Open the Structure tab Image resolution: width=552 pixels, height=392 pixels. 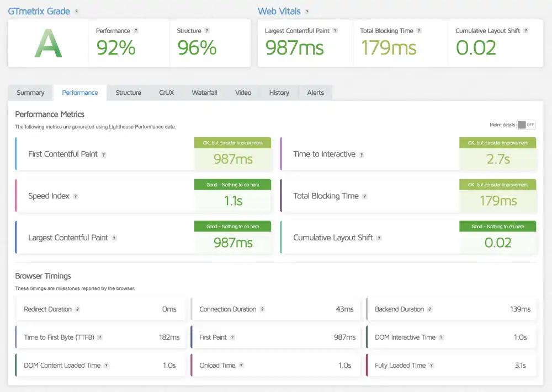click(x=128, y=93)
